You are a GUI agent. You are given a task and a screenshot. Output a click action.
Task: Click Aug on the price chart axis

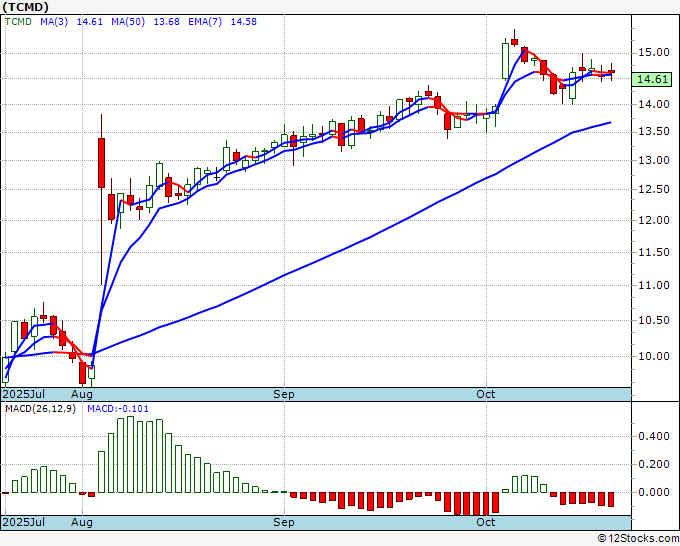pyautogui.click(x=82, y=395)
